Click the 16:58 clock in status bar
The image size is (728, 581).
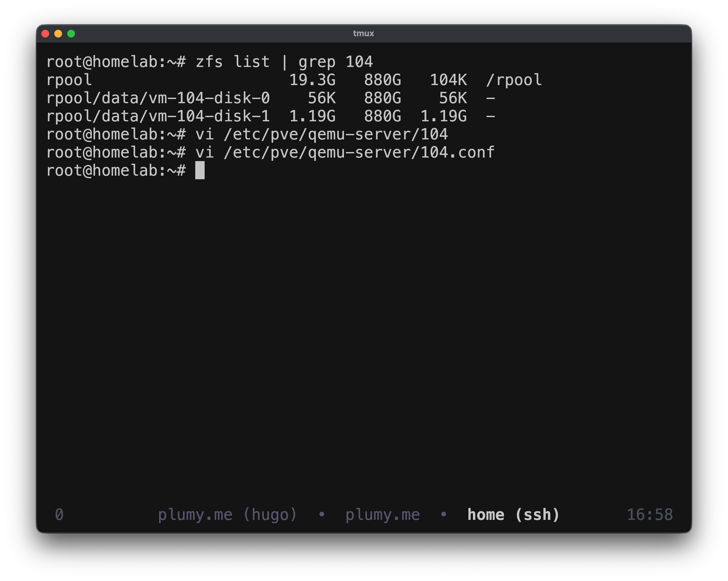point(649,514)
